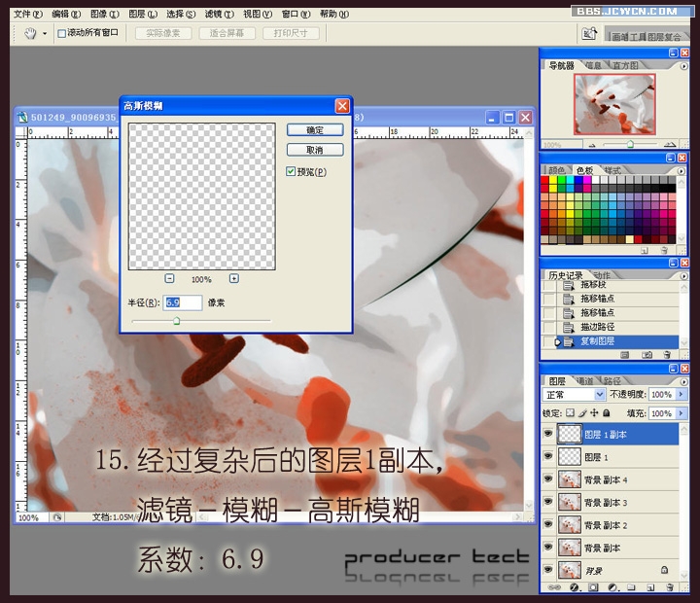Open the history panel options menu arrow
Image resolution: width=700 pixels, height=603 pixels.
click(x=683, y=276)
